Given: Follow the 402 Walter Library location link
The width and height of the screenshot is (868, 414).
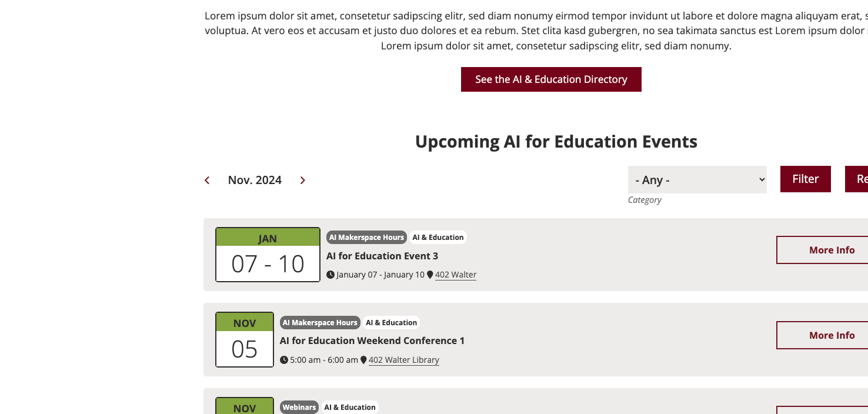Looking at the screenshot, I should coord(404,360).
